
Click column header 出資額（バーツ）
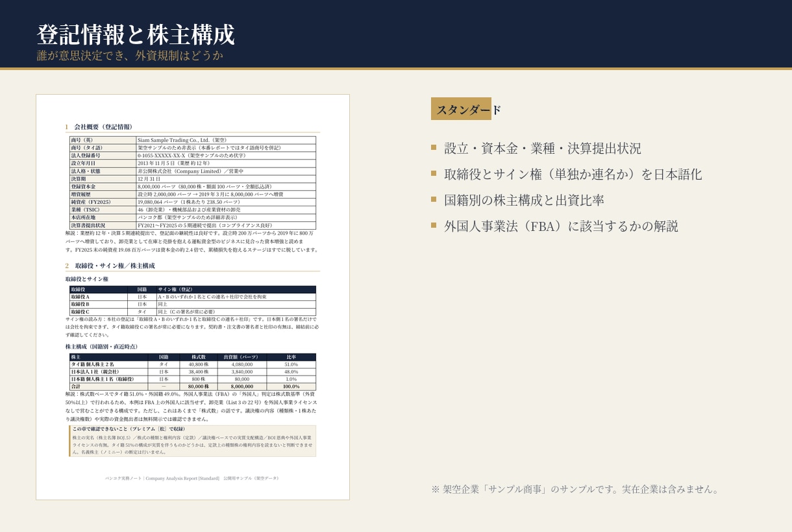pos(241,357)
